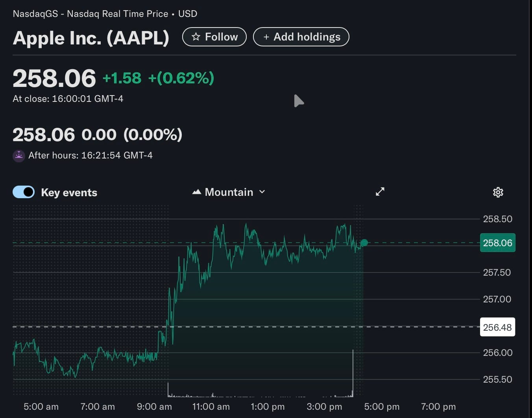Click the 258.50 price axis label
Image resolution: width=532 pixels, height=418 pixels.
pos(497,219)
